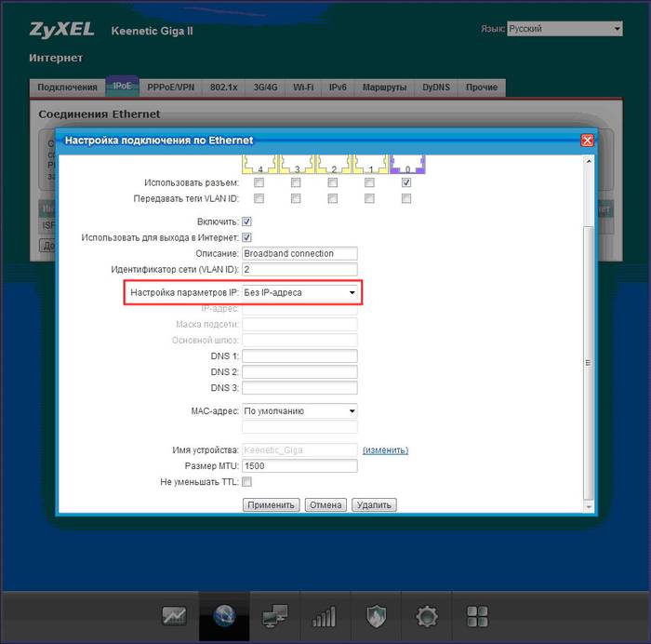The image size is (651, 644).
Task: Toggle "Использовать для выхода в Интернет" checkbox
Action: pyautogui.click(x=246, y=237)
